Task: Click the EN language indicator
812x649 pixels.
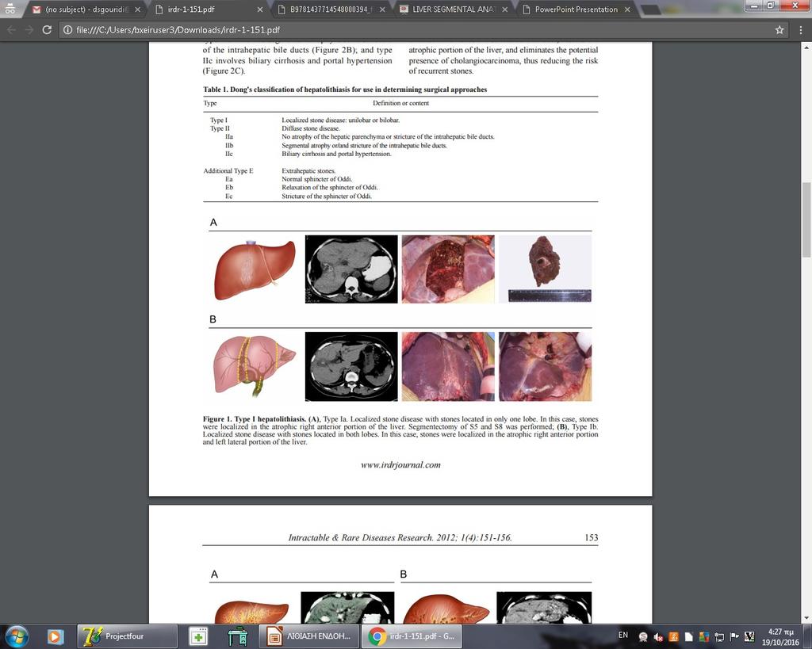Action: pyautogui.click(x=623, y=636)
